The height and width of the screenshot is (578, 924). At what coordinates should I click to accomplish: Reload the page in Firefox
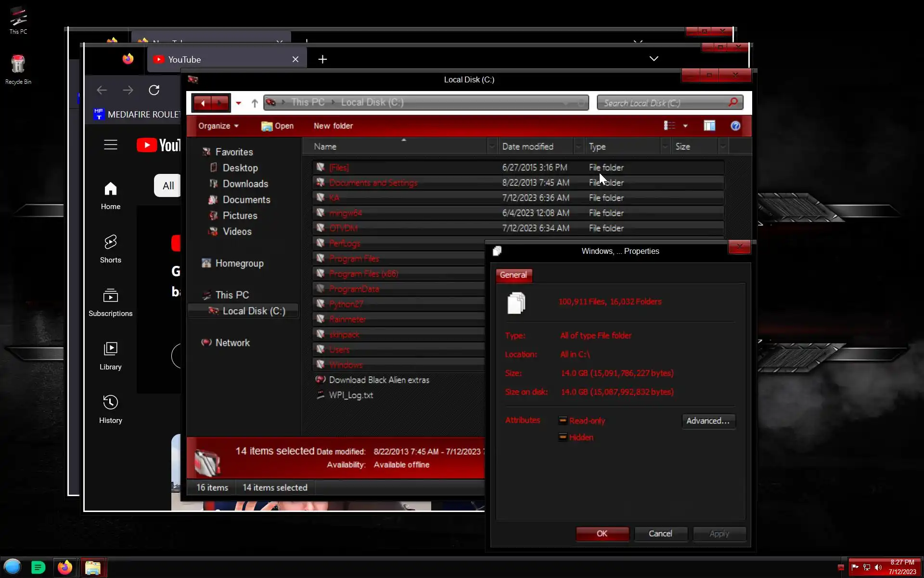[x=154, y=90]
